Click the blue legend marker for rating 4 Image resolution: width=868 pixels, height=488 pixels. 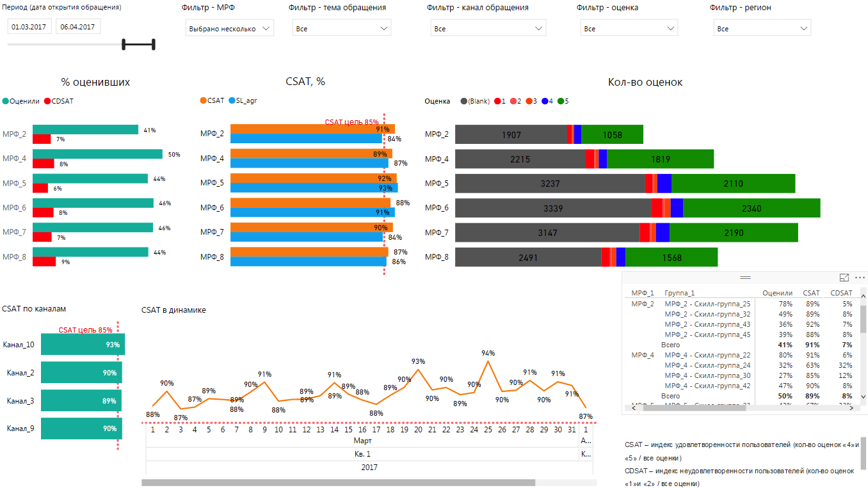(545, 101)
